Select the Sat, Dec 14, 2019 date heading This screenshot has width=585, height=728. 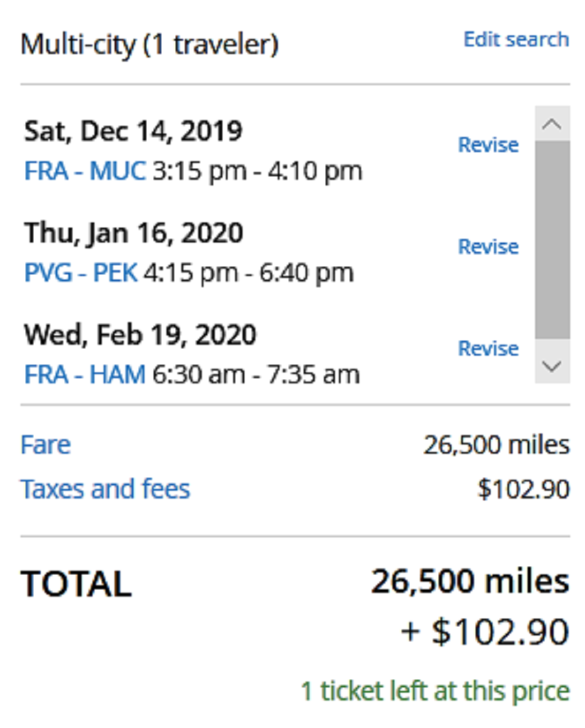(133, 131)
